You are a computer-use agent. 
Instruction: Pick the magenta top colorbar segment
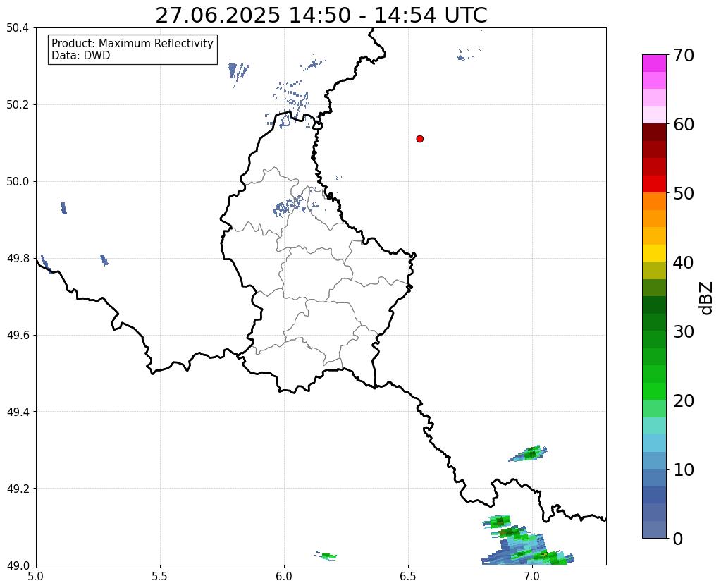tap(654, 63)
